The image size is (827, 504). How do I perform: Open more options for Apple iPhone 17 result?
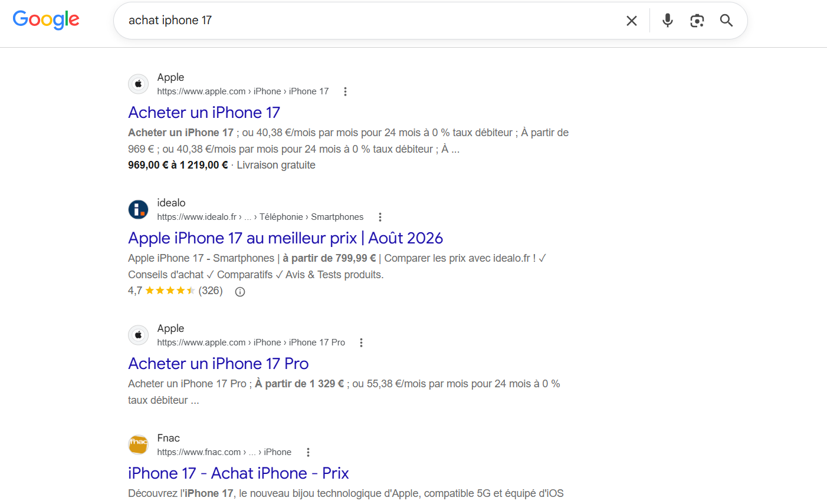(x=345, y=91)
